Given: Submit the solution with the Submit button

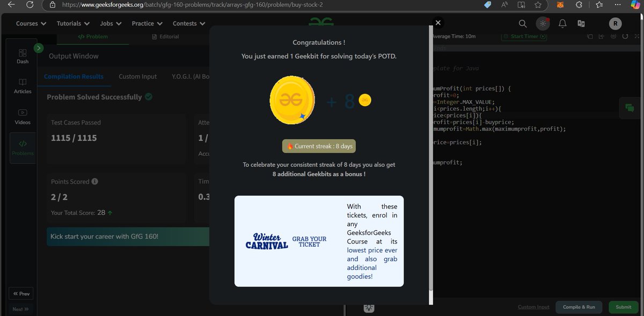Looking at the screenshot, I should [x=623, y=307].
